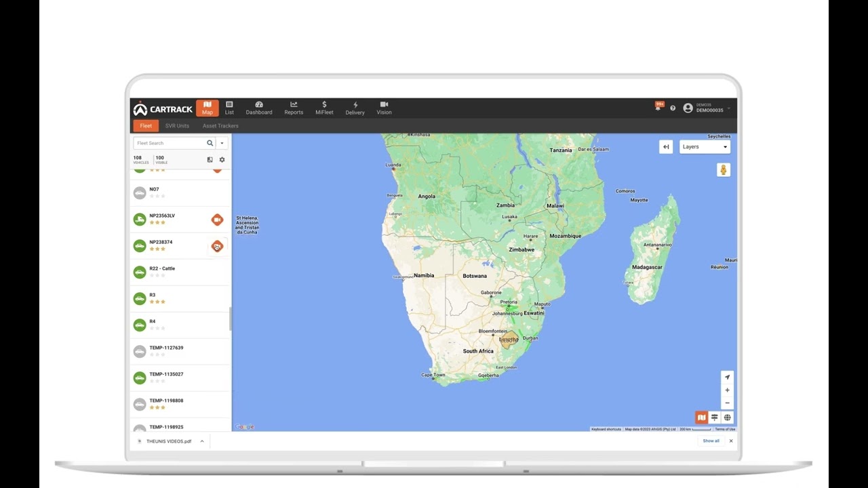Click the star rating for R3
The width and height of the screenshot is (868, 488).
point(157,302)
